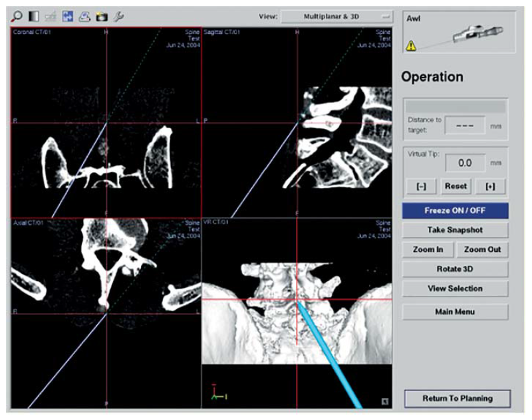Select the Axial CT view panel
The width and height of the screenshot is (532, 420).
pyautogui.click(x=105, y=312)
